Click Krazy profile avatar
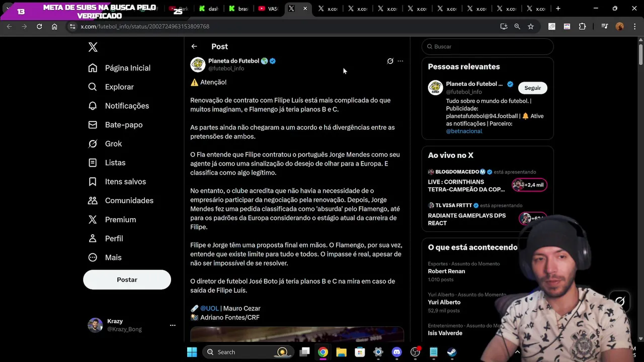644x362 pixels. [x=95, y=325]
